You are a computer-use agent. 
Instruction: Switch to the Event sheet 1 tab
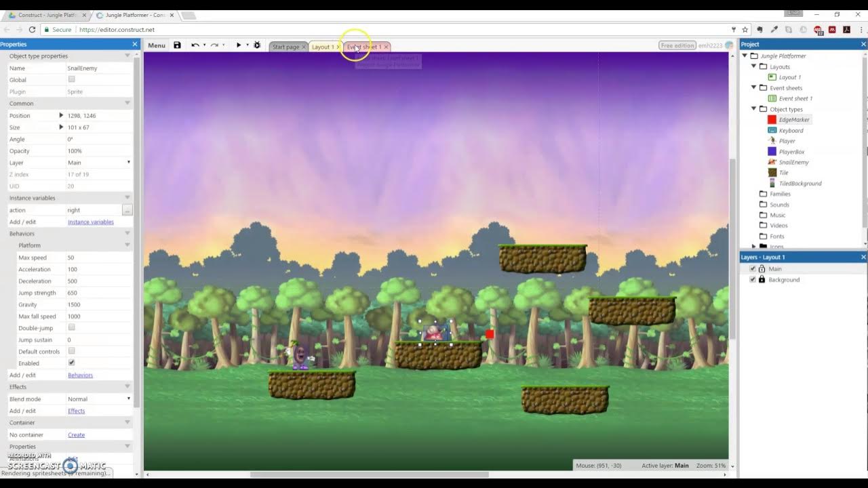pyautogui.click(x=364, y=47)
